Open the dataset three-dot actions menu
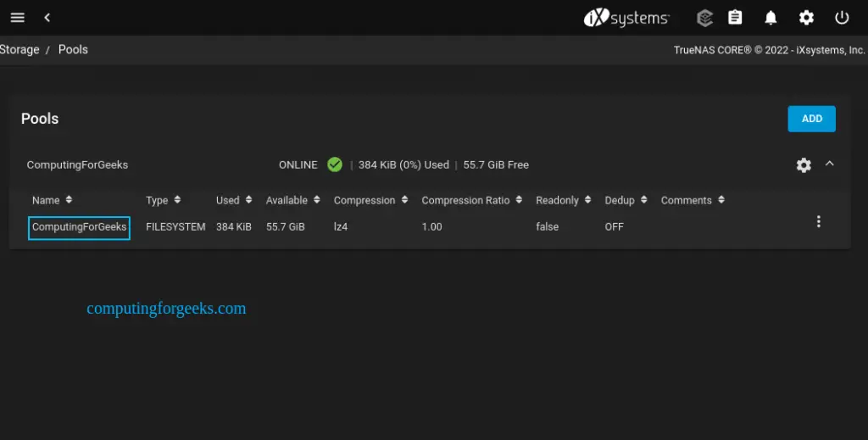The height and width of the screenshot is (440, 868). click(x=818, y=221)
